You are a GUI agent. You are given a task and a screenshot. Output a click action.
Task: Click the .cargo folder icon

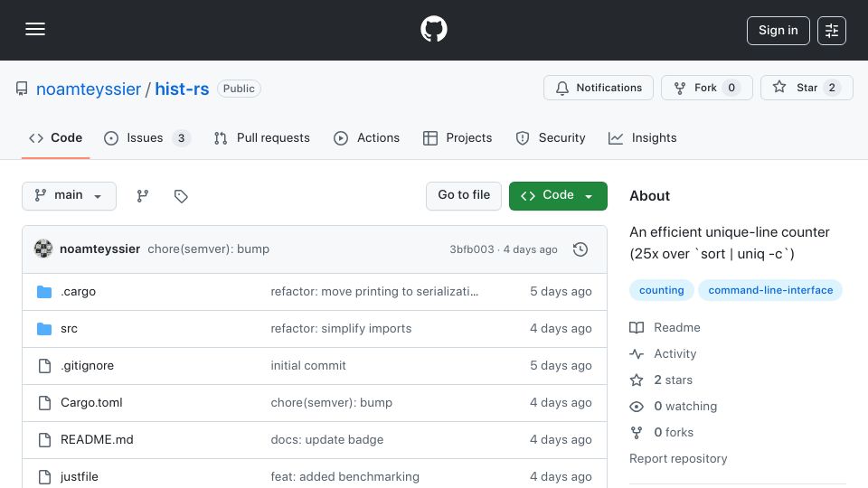point(44,292)
